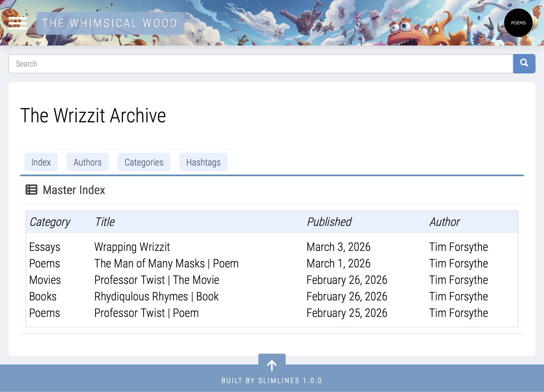Viewport: 544px width, 392px height.
Task: Open the Authors tab
Action: coord(87,162)
